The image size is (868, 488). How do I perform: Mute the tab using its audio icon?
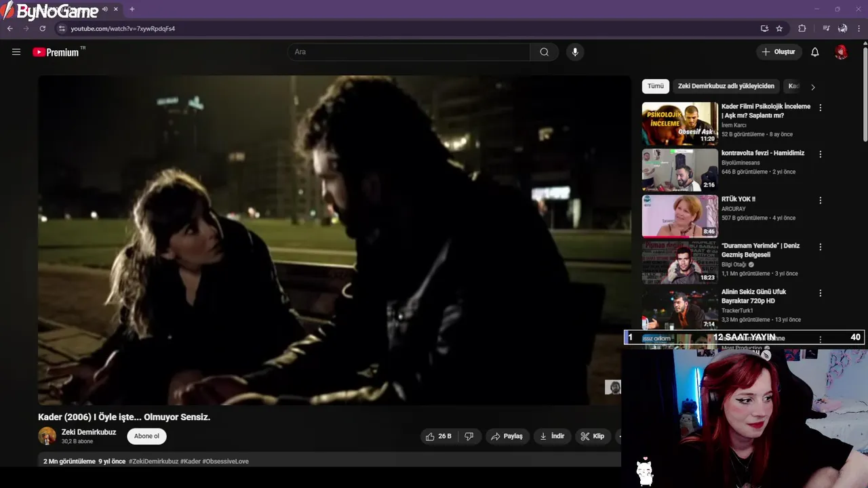(x=104, y=9)
